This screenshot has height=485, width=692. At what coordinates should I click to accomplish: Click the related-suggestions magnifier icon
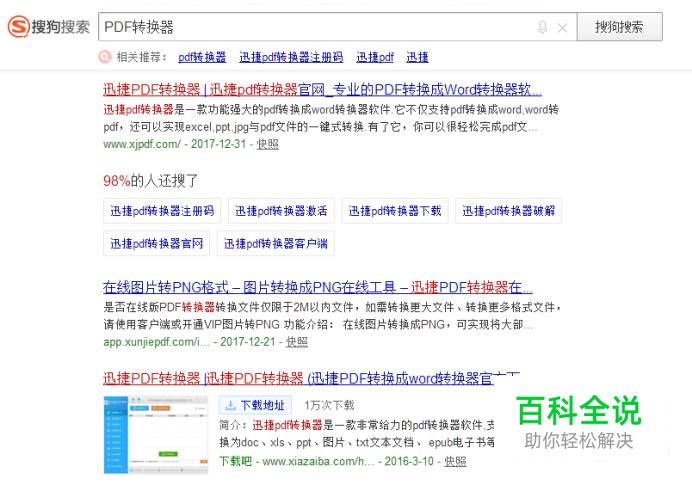point(105,57)
